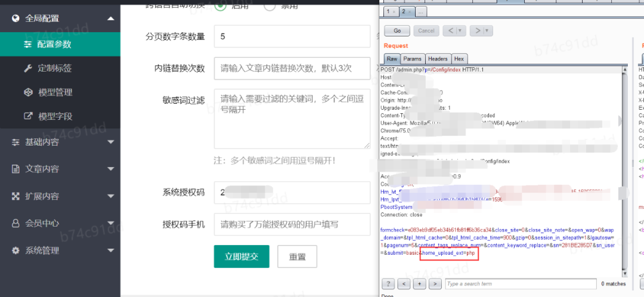
Task: Expand the 扩展内容 menu arrow
Action: point(110,196)
